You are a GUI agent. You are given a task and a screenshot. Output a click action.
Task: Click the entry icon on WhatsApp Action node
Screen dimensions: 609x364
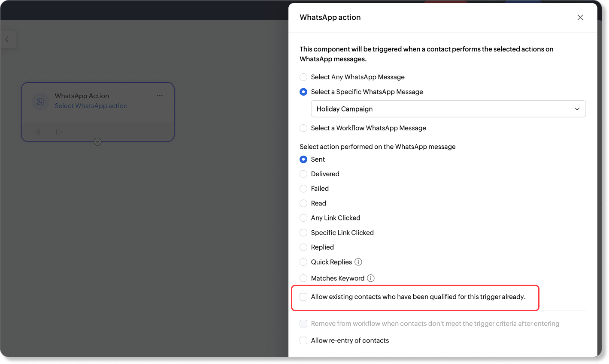tap(37, 132)
